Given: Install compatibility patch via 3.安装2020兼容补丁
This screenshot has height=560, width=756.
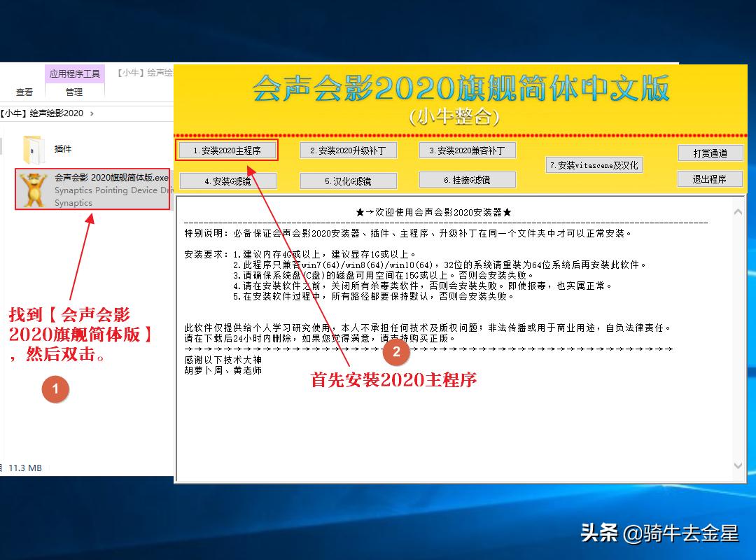Looking at the screenshot, I should point(467,149).
